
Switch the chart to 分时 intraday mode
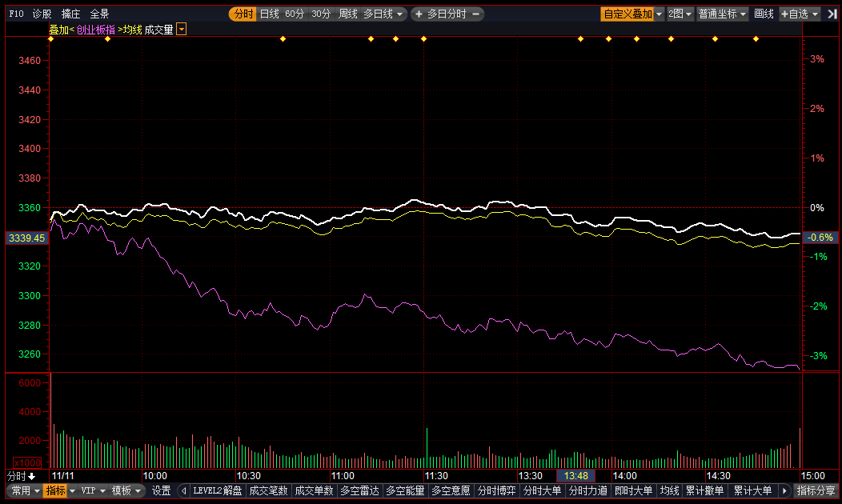[243, 14]
